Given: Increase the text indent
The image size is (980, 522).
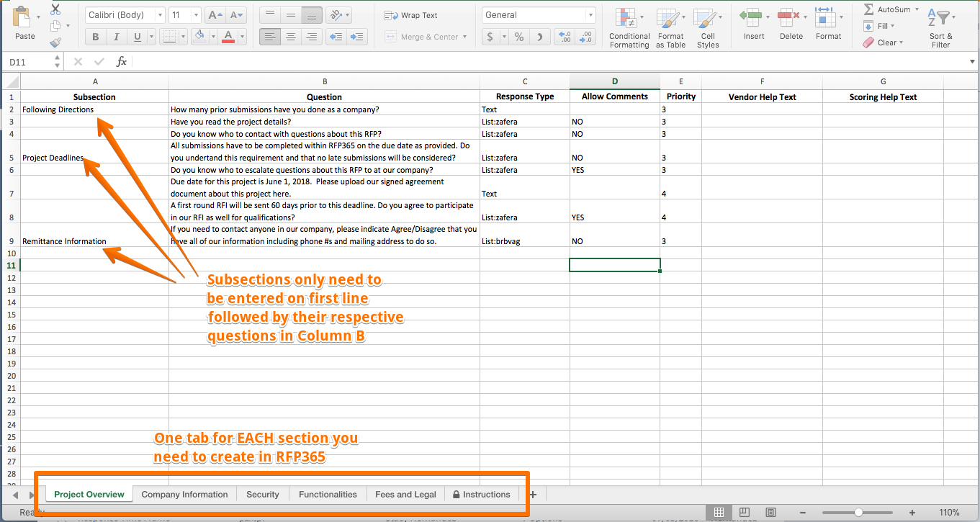Looking at the screenshot, I should tap(356, 37).
